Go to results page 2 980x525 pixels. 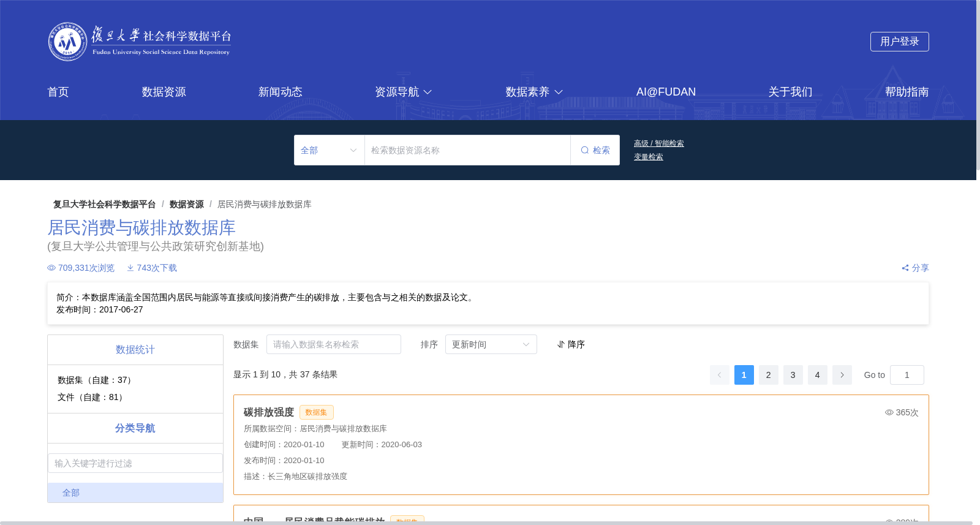click(769, 375)
